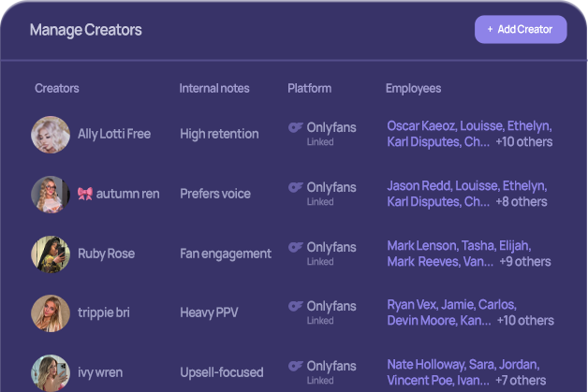Edit the High retention internal note
Screen dimensions: 588x392
pos(219,134)
